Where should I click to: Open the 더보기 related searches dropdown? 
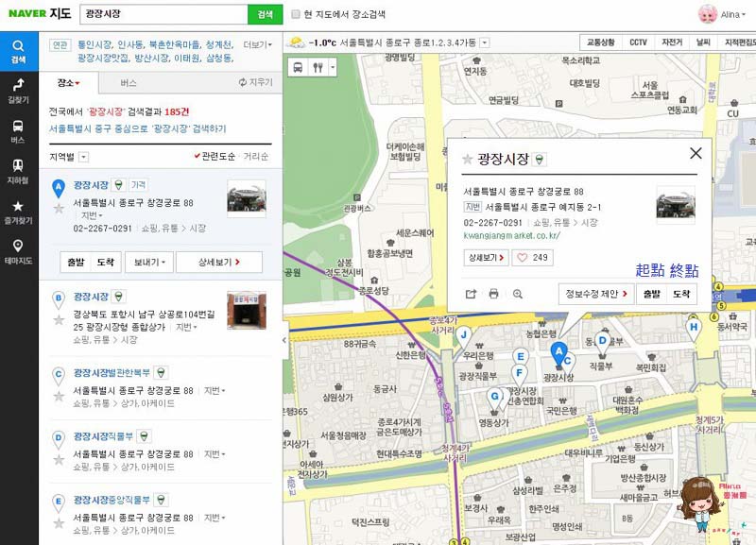pyautogui.click(x=257, y=44)
